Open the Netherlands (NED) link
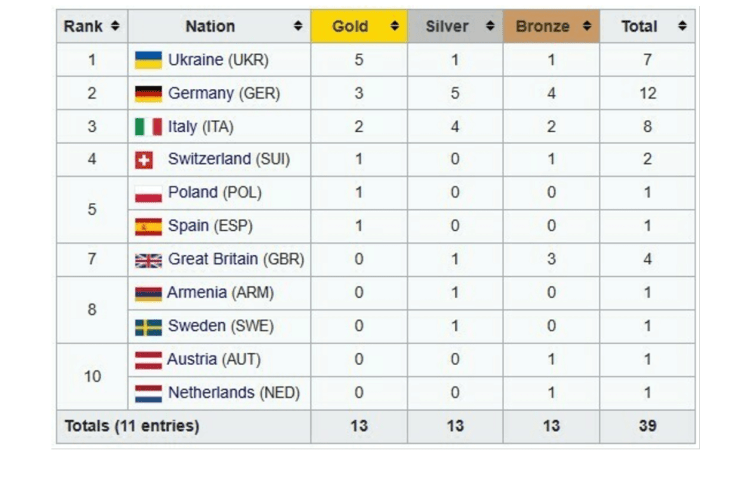The width and height of the screenshot is (750, 500). tap(234, 393)
